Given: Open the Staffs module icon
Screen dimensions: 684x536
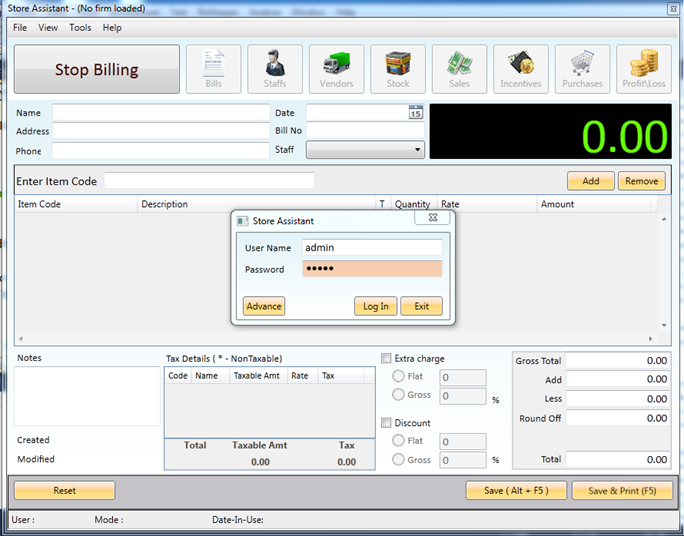Looking at the screenshot, I should pos(275,69).
